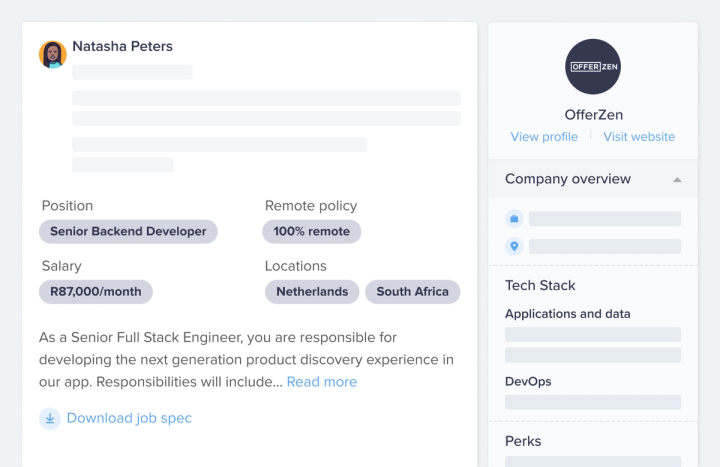
Task: Click the Tech Stack heading
Action: [x=540, y=285]
